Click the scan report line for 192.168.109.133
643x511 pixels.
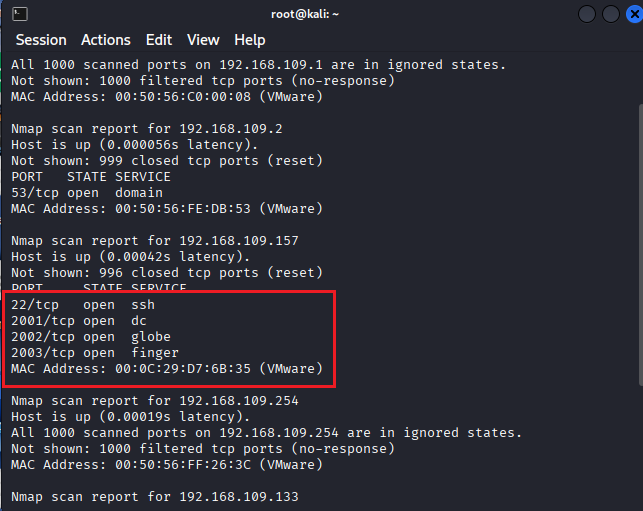[155, 497]
